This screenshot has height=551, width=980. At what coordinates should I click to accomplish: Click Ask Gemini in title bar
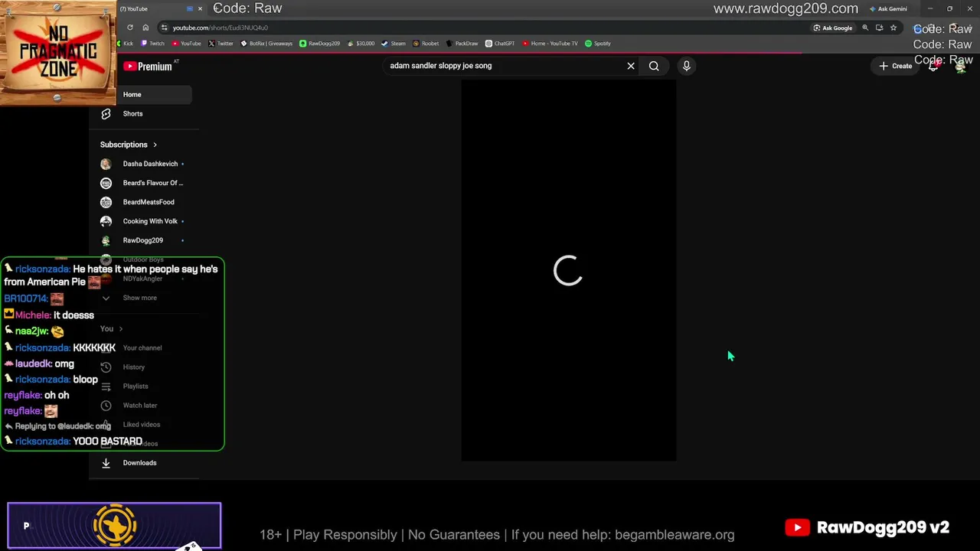pos(888,9)
